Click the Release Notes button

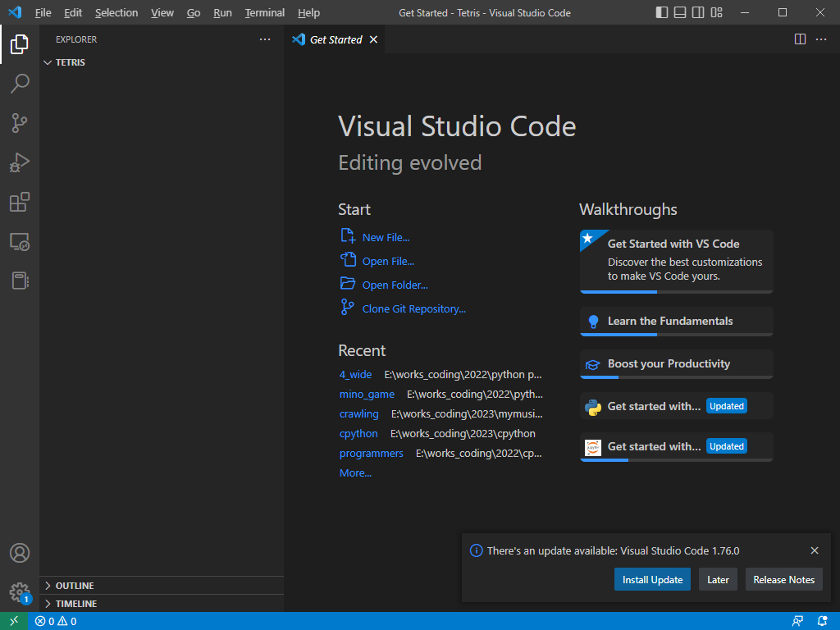coord(783,580)
